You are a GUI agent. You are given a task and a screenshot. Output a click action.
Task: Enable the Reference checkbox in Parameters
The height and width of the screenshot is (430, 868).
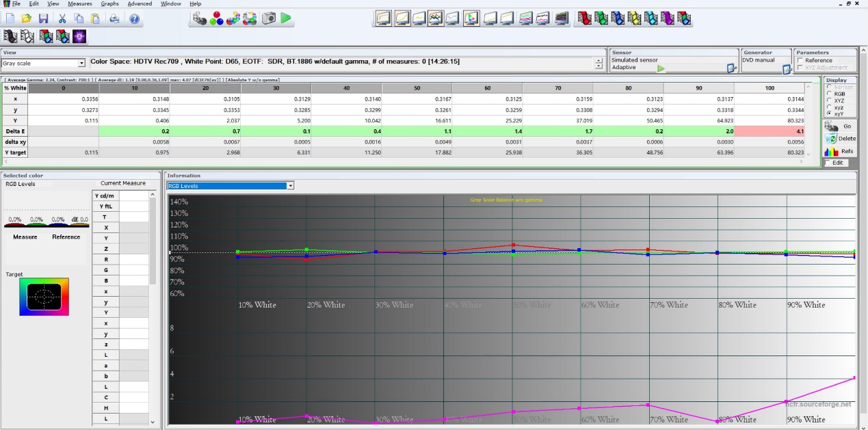tap(800, 60)
